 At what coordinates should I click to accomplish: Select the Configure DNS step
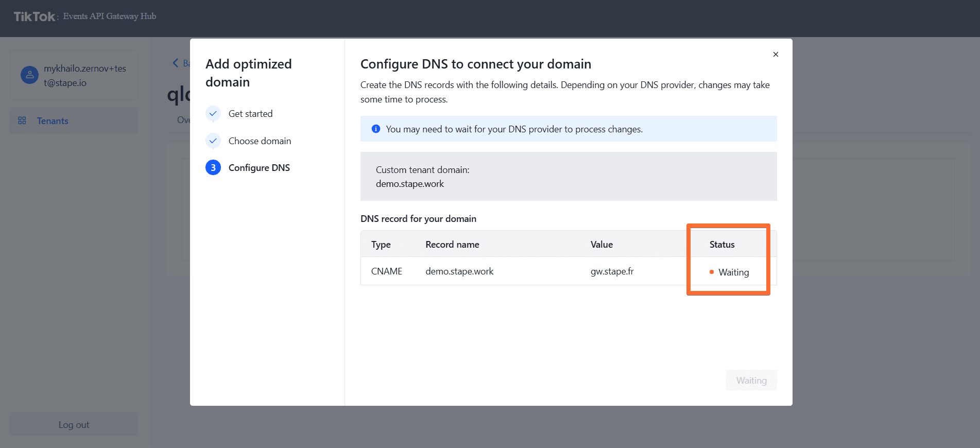coord(259,168)
